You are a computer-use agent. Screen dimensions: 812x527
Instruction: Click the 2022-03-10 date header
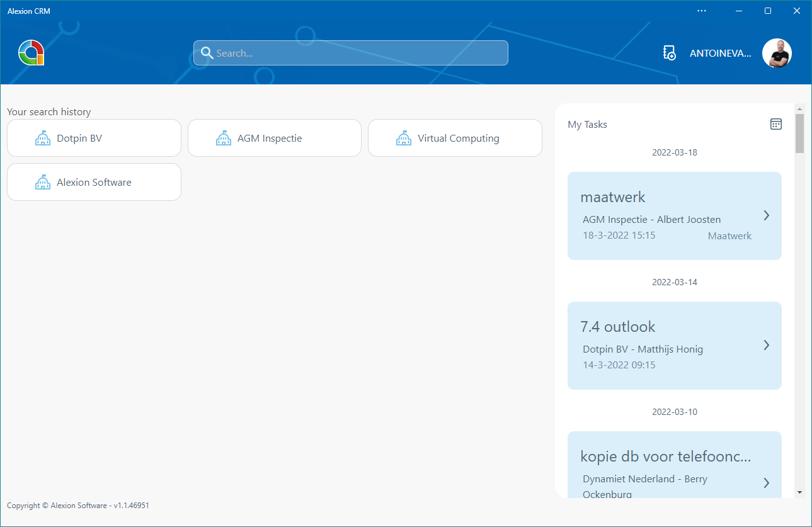675,412
